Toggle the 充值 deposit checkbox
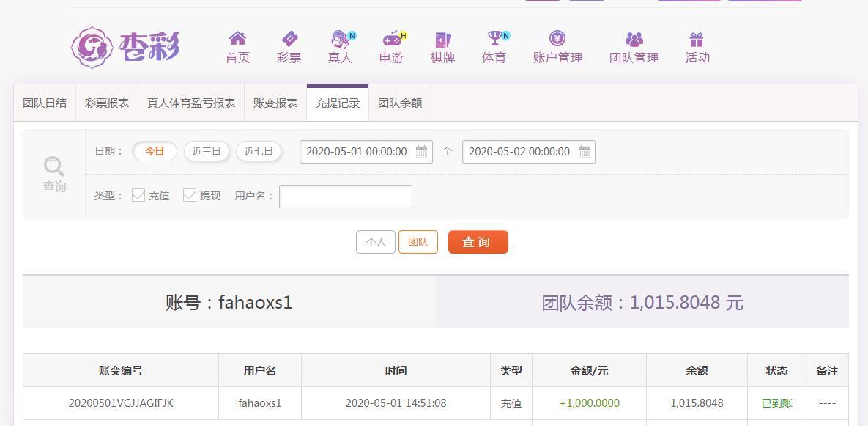Image resolution: width=868 pixels, height=426 pixels. 138,195
